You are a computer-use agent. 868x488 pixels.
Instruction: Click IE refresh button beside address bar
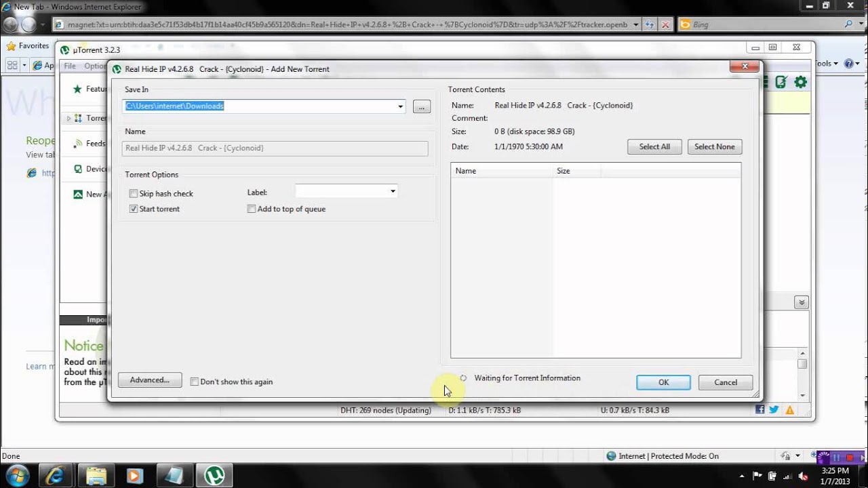[650, 24]
